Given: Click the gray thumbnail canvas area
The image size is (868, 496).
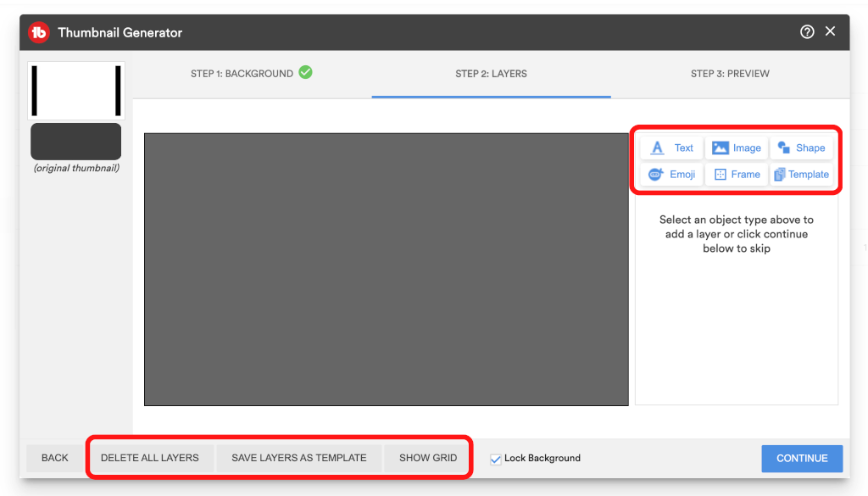Looking at the screenshot, I should [386, 269].
